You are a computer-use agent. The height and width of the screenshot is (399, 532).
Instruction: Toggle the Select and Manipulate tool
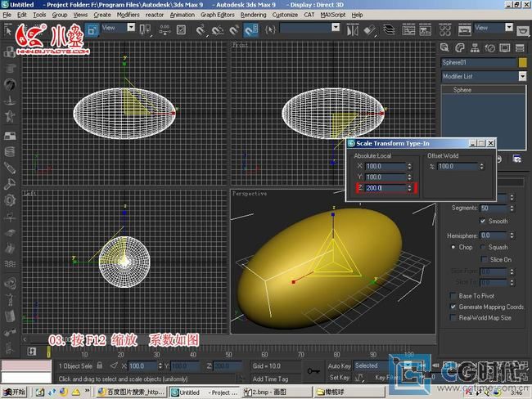(x=165, y=29)
